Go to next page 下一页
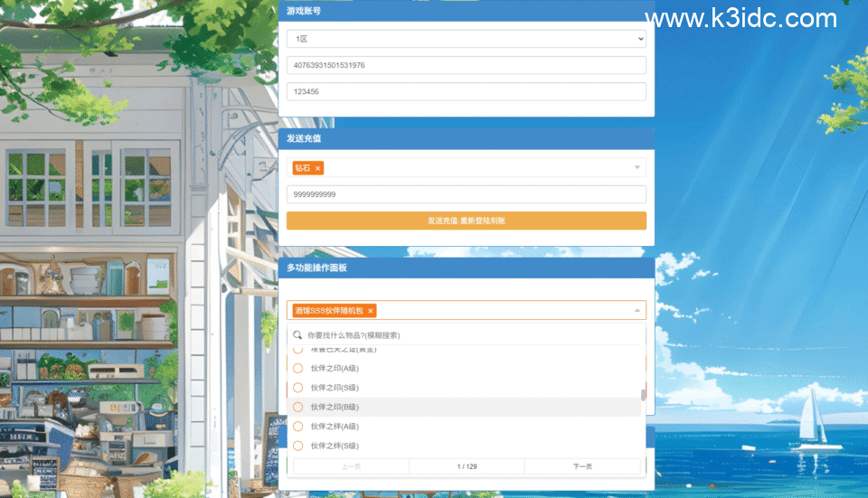This screenshot has height=498, width=868. 582,466
